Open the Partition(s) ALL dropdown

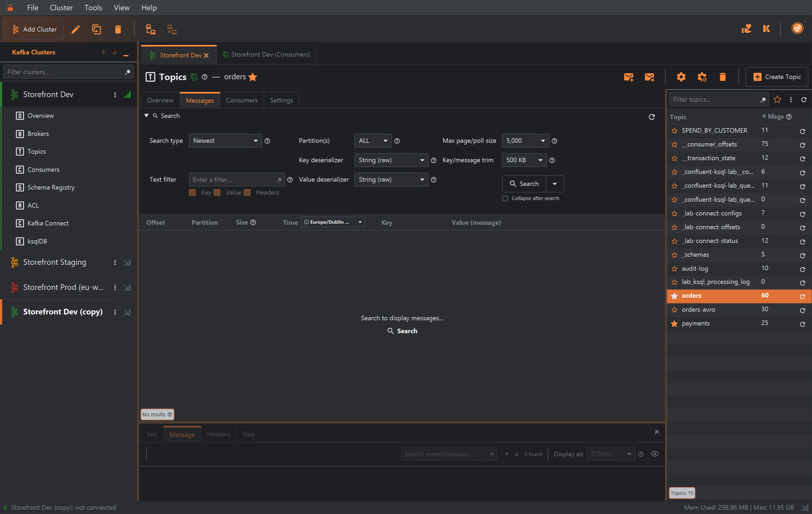pos(373,141)
